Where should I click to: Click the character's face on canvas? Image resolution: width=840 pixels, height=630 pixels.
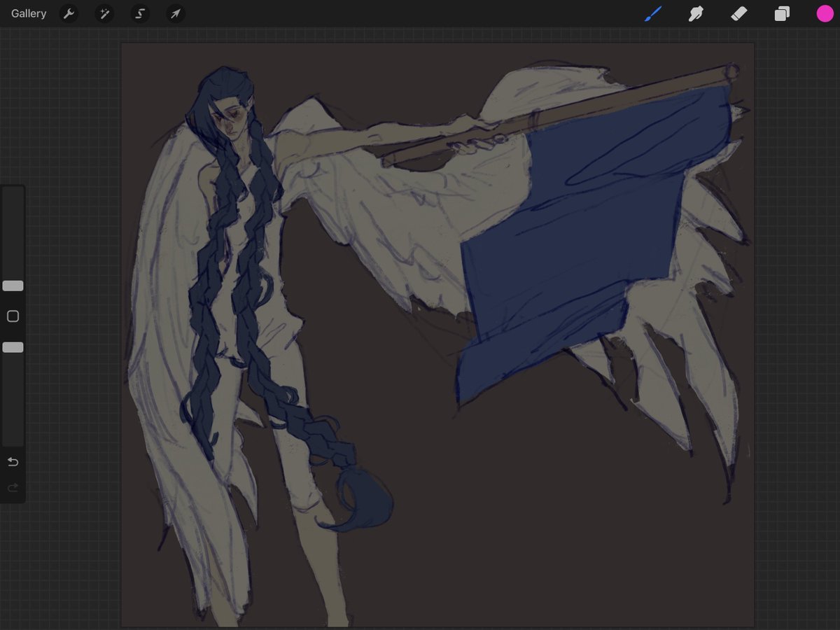231,119
